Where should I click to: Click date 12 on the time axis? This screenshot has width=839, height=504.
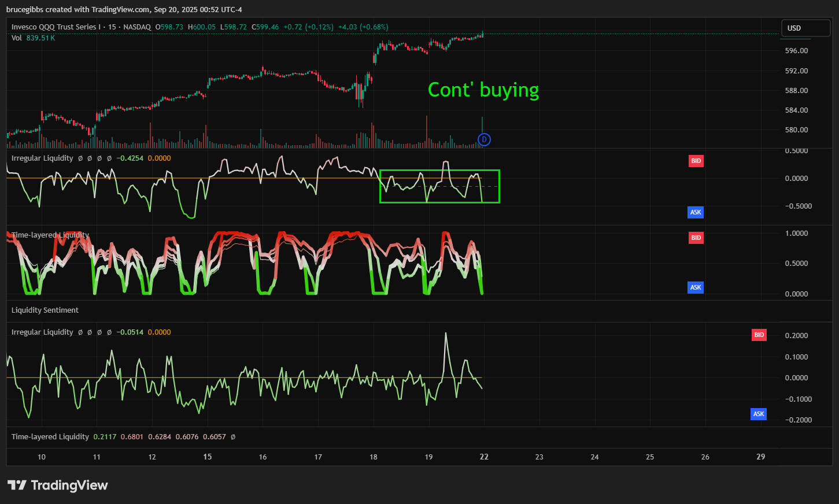[x=152, y=457]
